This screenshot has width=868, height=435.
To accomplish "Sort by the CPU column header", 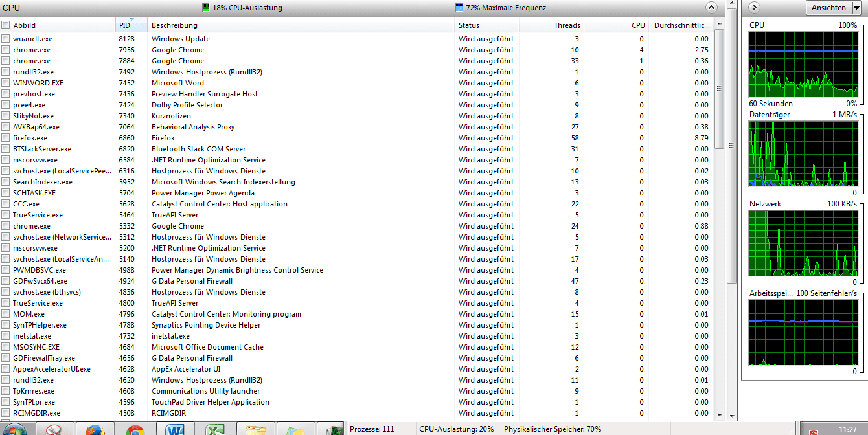I will [x=617, y=25].
